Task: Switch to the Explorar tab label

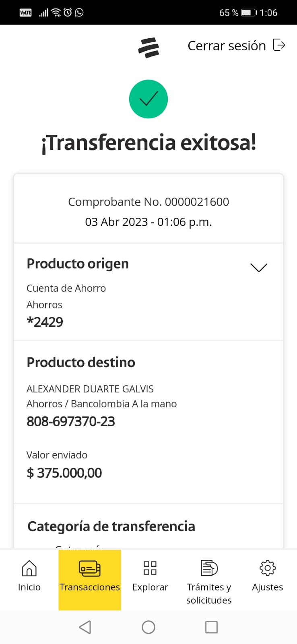Action: (x=150, y=587)
